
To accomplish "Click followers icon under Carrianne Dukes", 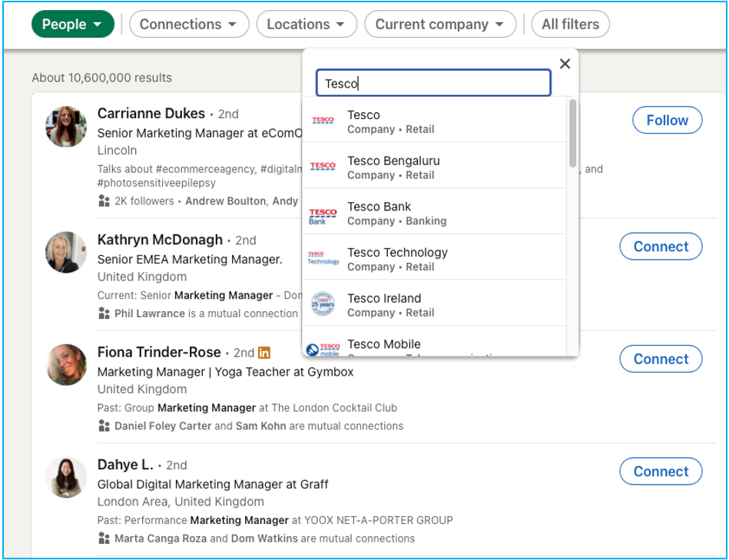I will (x=104, y=200).
